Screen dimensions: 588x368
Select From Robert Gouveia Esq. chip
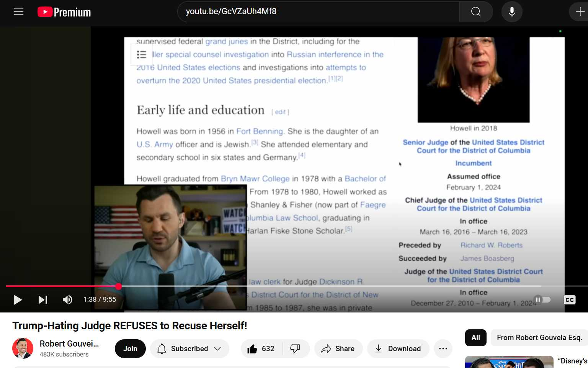539,337
